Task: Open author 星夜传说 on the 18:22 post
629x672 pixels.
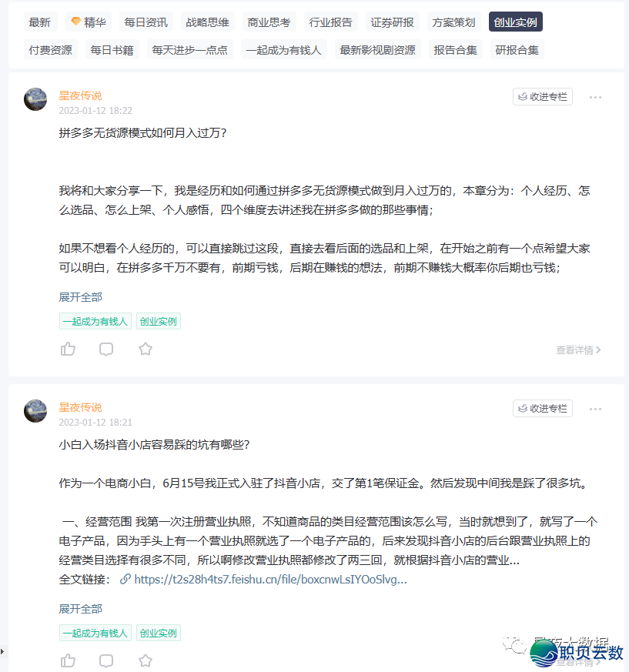Action: point(81,95)
